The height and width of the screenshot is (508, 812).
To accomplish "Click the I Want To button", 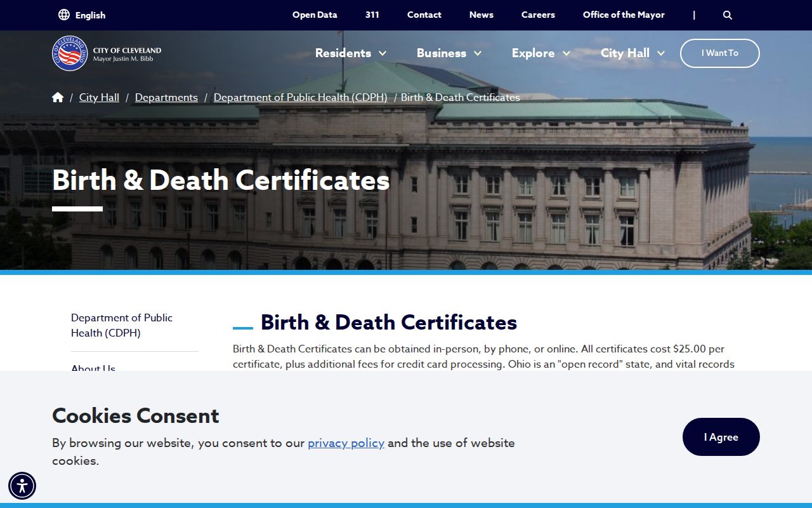I will point(720,53).
